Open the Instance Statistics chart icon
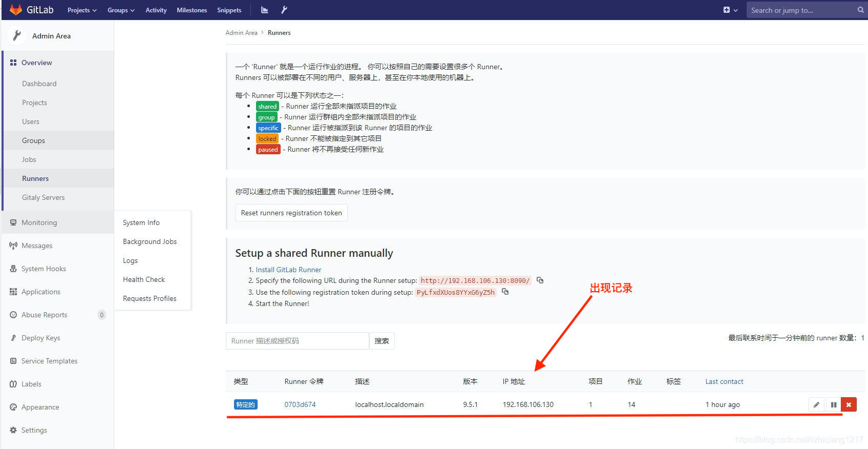The width and height of the screenshot is (868, 449). point(265,10)
